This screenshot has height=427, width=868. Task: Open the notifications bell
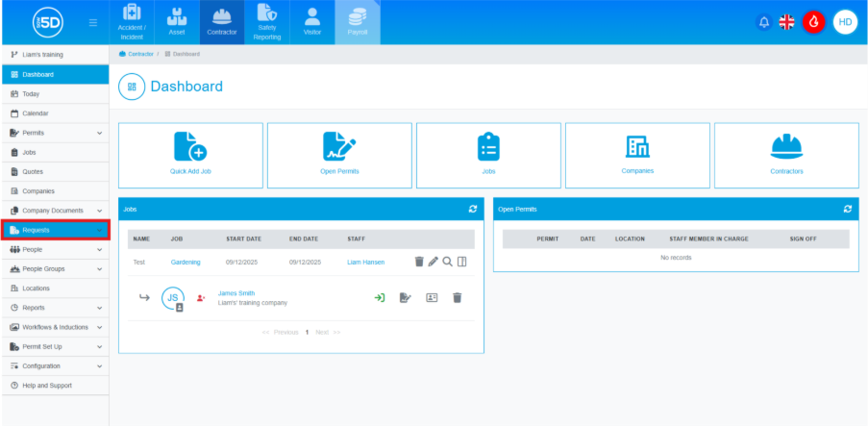[764, 22]
